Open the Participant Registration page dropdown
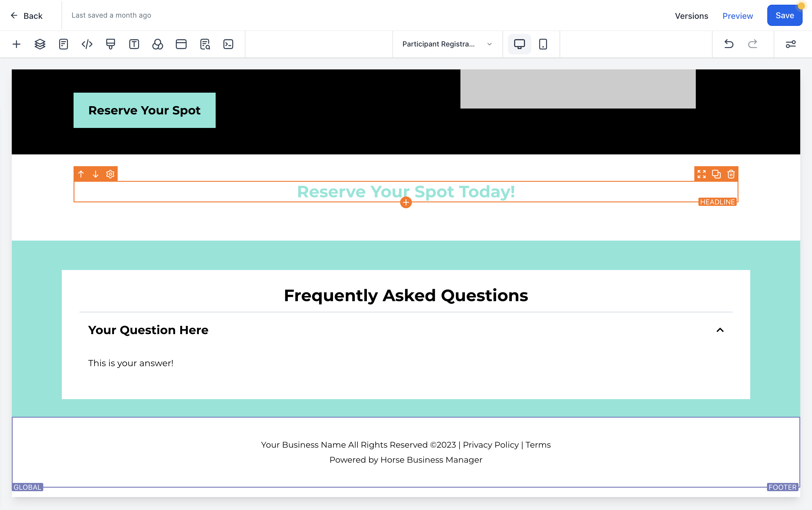 coord(447,44)
